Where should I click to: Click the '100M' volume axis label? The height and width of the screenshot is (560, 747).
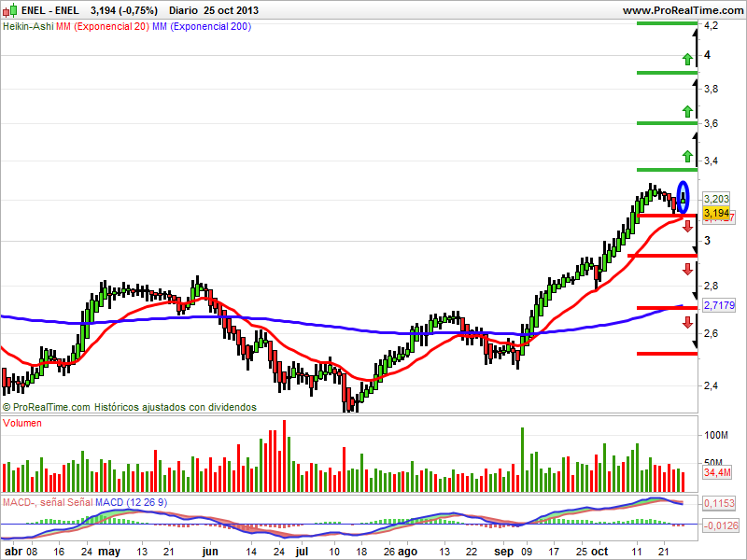pos(716,435)
